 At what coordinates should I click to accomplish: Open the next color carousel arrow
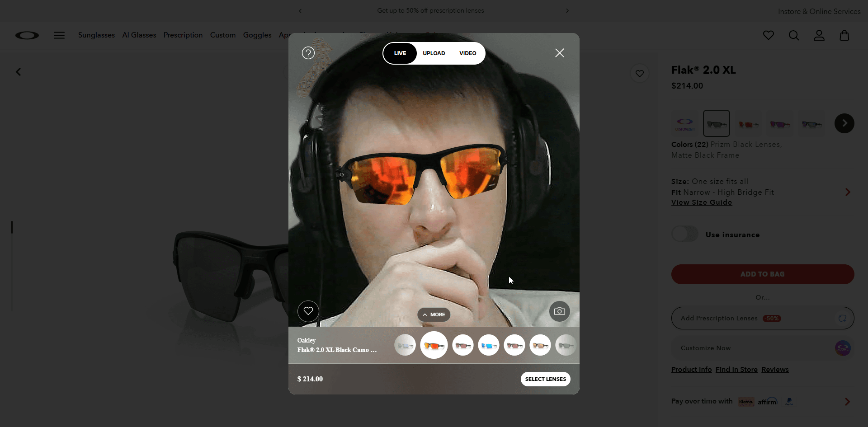click(x=844, y=123)
